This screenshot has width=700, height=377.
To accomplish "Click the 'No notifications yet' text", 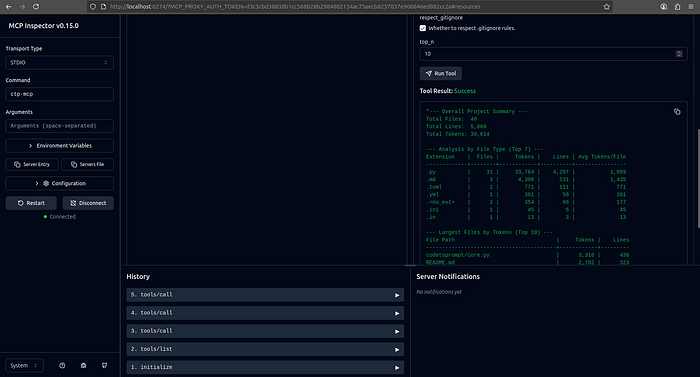I will click(439, 292).
